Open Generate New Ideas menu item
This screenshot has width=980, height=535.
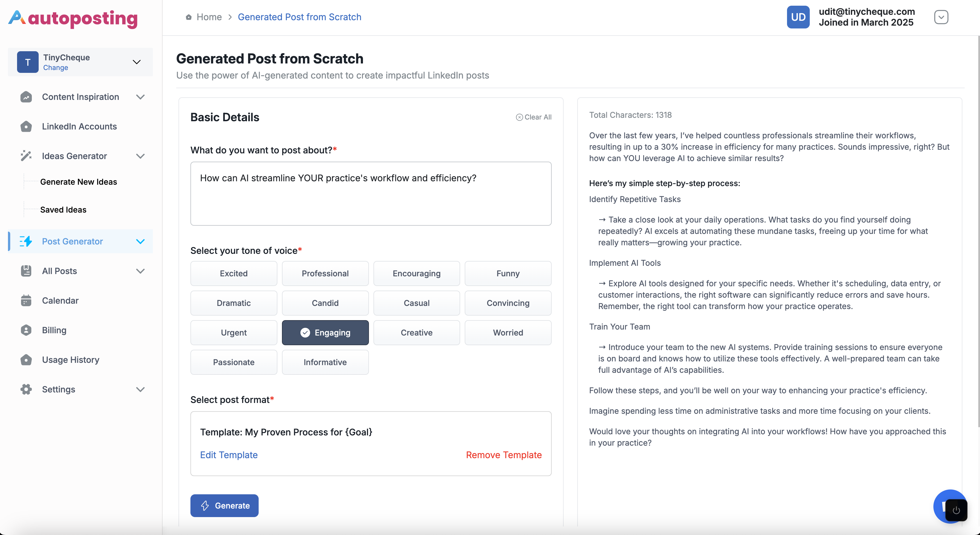coord(78,182)
